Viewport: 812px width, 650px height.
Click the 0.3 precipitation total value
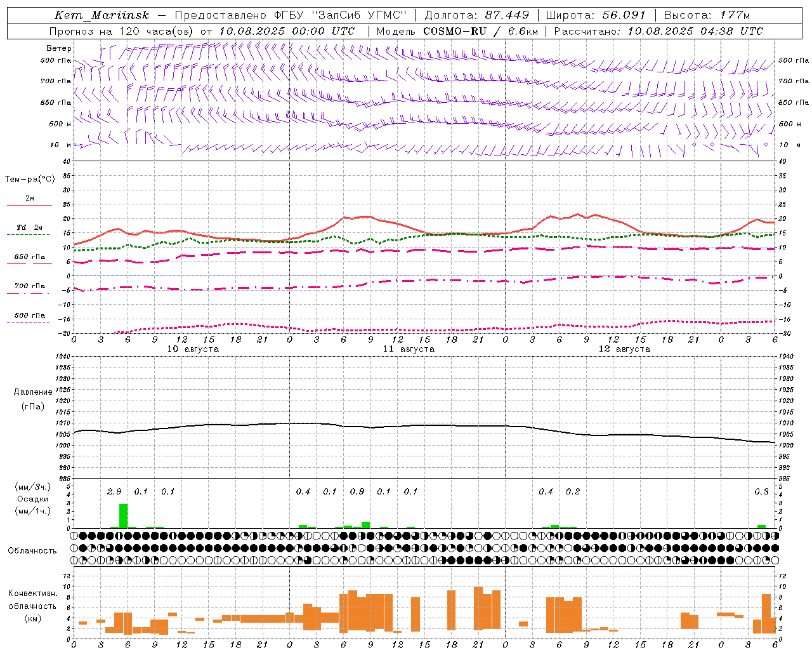pyautogui.click(x=761, y=491)
